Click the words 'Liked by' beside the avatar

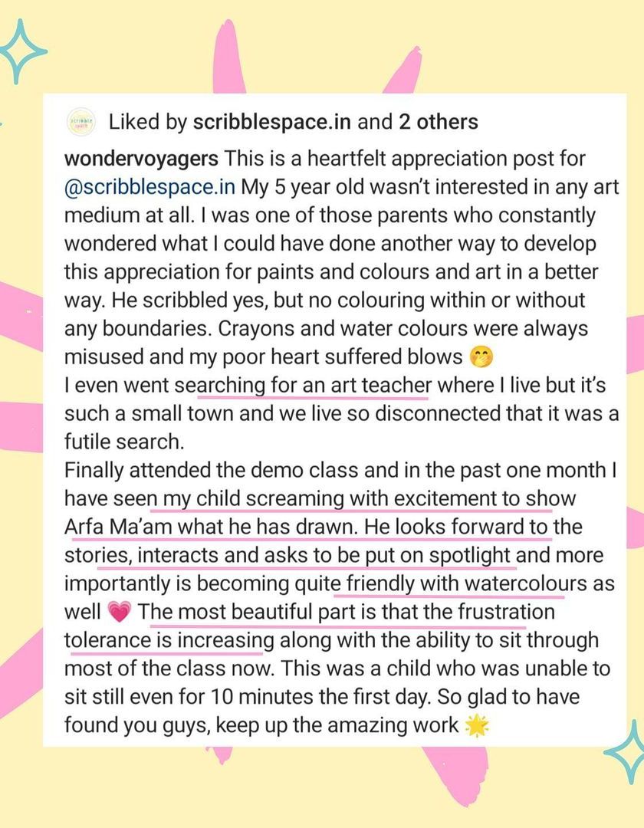[x=146, y=122]
